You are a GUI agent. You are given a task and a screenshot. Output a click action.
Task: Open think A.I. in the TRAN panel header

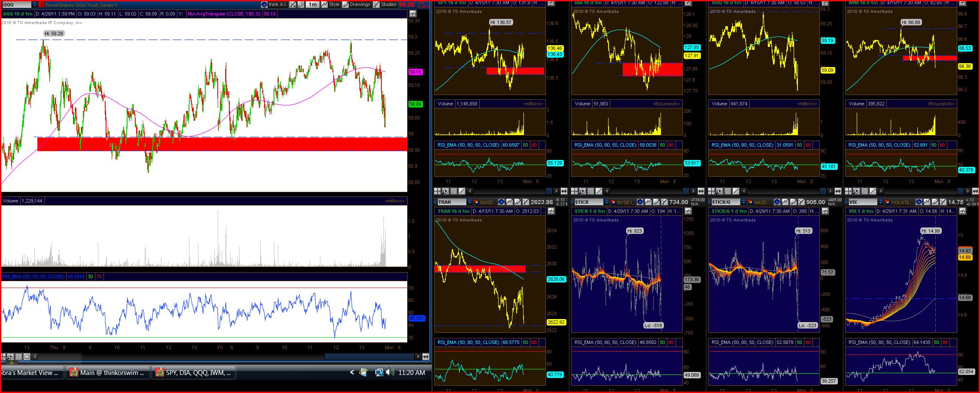tap(502, 202)
